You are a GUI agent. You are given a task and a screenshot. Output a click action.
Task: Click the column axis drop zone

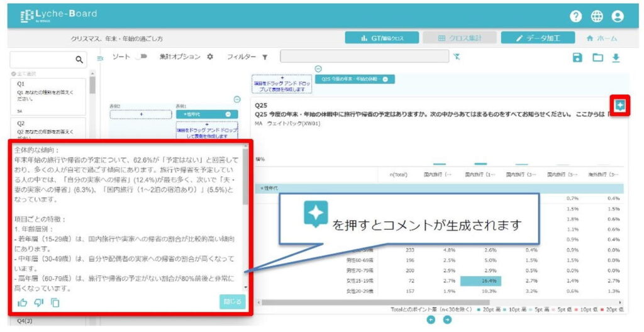[x=282, y=84]
